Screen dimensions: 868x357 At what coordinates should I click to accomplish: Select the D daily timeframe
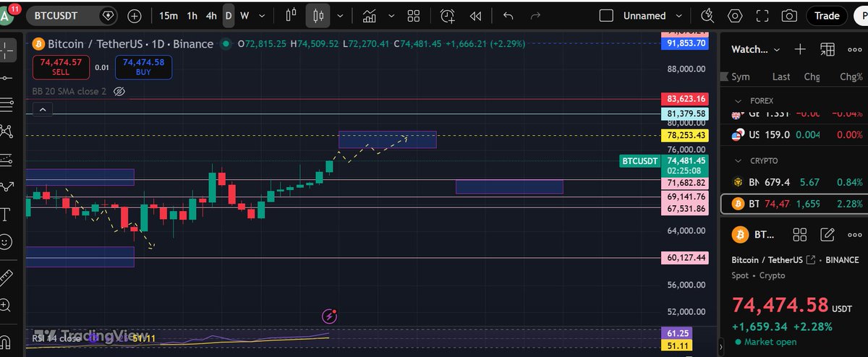click(228, 15)
